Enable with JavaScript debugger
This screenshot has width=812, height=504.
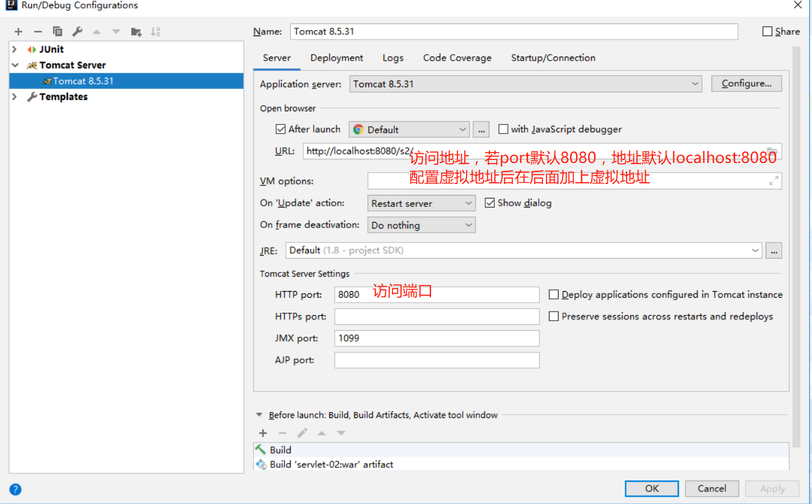coord(503,129)
